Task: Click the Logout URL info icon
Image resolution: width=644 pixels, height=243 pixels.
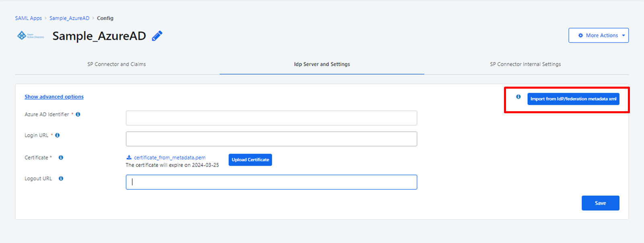Action: 61,179
